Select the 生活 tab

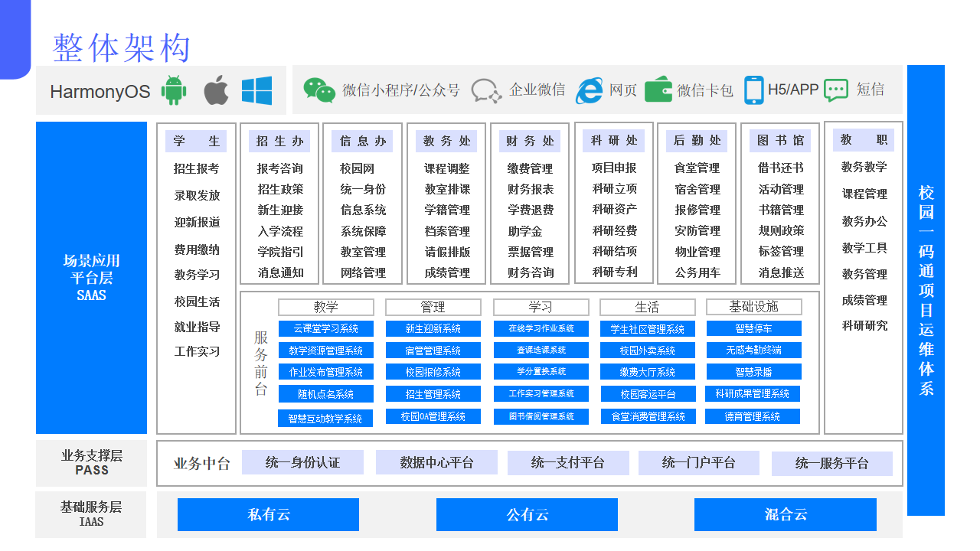click(647, 307)
